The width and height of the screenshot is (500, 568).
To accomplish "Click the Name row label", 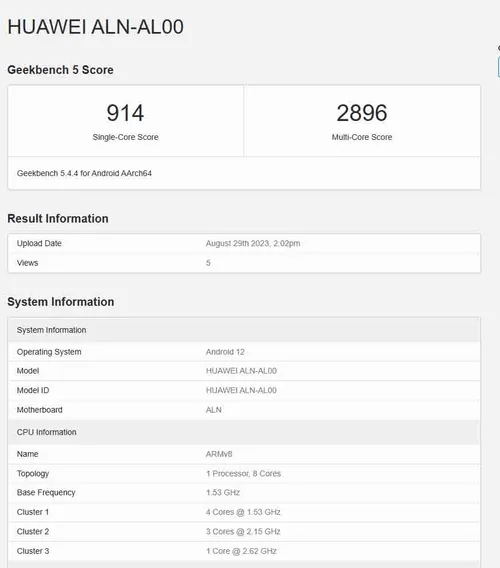I will [28, 454].
